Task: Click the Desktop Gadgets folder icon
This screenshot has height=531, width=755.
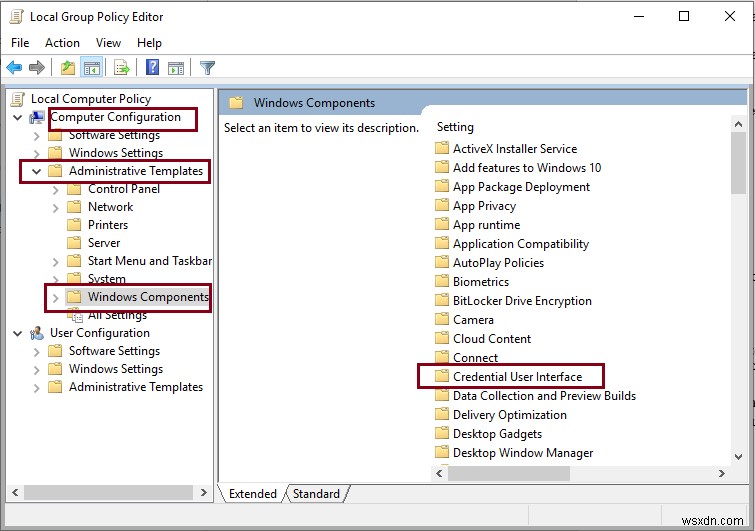Action: click(442, 433)
